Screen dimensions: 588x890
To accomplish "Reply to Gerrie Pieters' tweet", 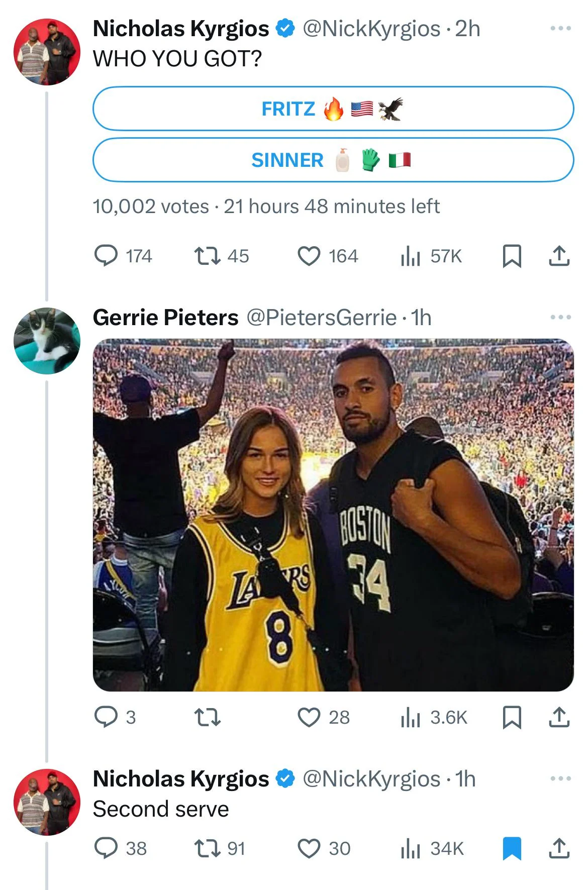I will click(115, 717).
